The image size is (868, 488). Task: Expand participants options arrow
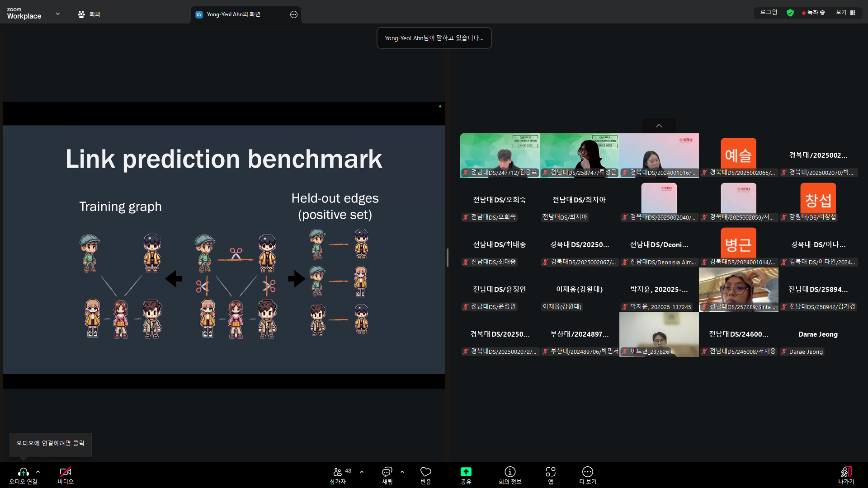pos(362,472)
